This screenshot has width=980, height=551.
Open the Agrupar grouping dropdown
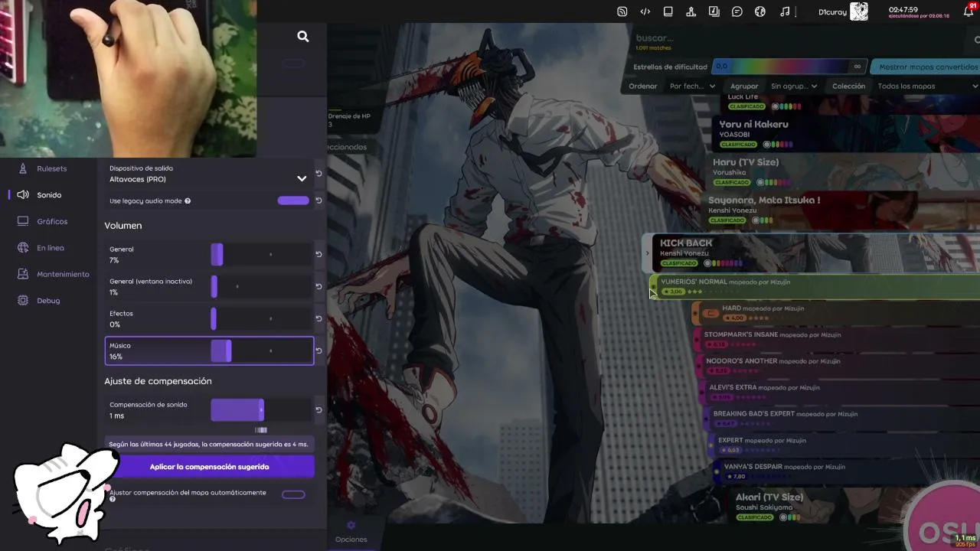point(794,86)
